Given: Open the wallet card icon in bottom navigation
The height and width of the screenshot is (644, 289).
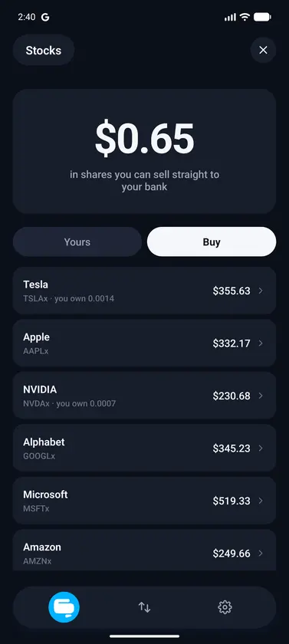Looking at the screenshot, I should tap(64, 607).
